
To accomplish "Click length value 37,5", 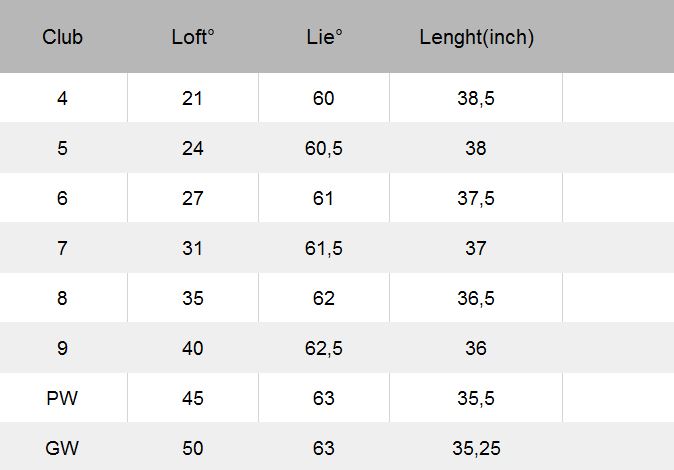I will (x=476, y=199).
